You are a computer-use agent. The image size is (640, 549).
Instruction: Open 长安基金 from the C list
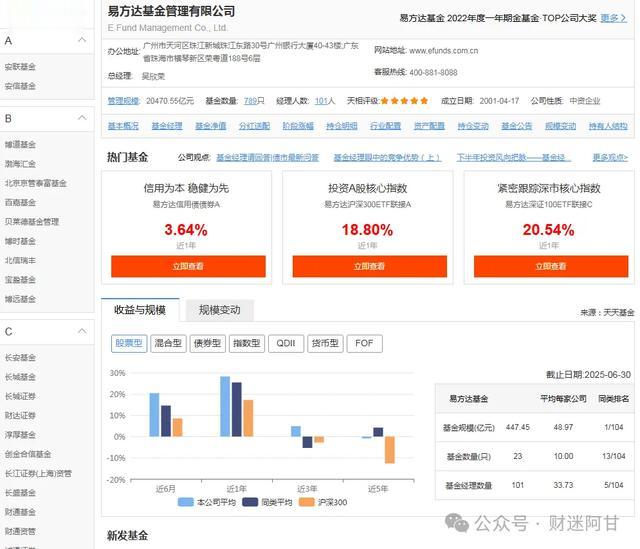pyautogui.click(x=20, y=358)
